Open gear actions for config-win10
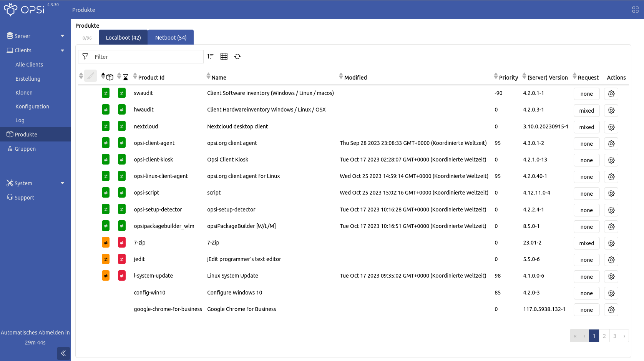 611,293
